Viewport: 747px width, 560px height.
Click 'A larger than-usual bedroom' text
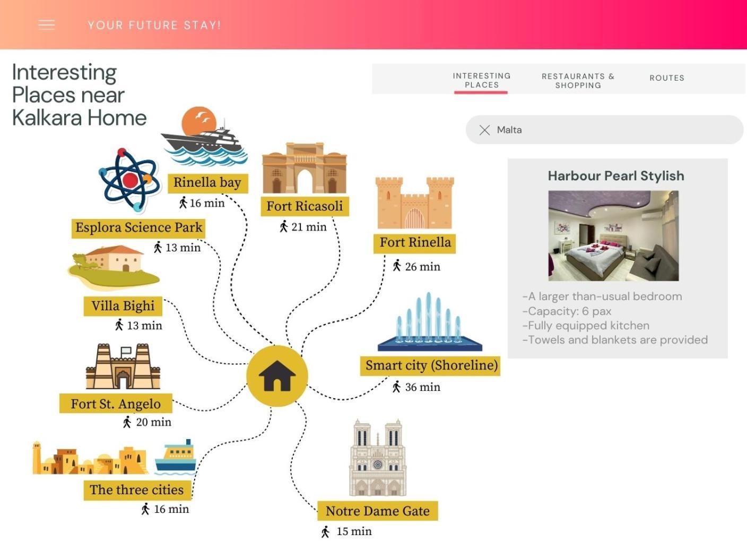(602, 296)
